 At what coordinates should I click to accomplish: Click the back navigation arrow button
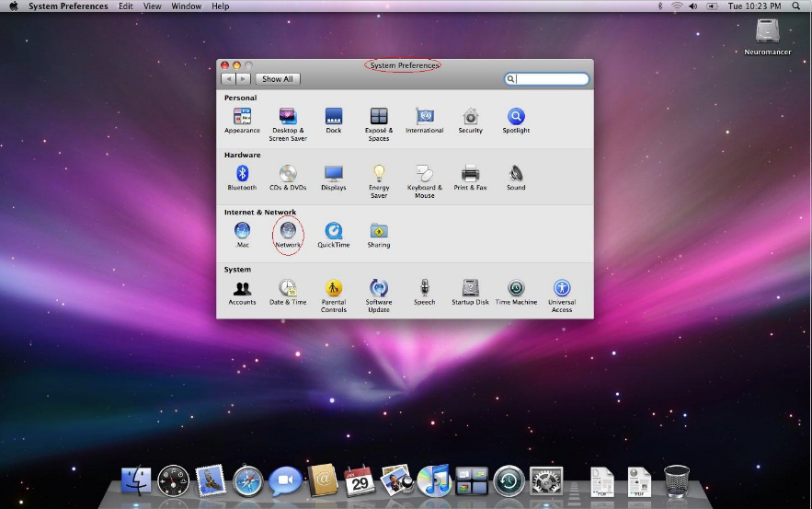pyautogui.click(x=228, y=79)
